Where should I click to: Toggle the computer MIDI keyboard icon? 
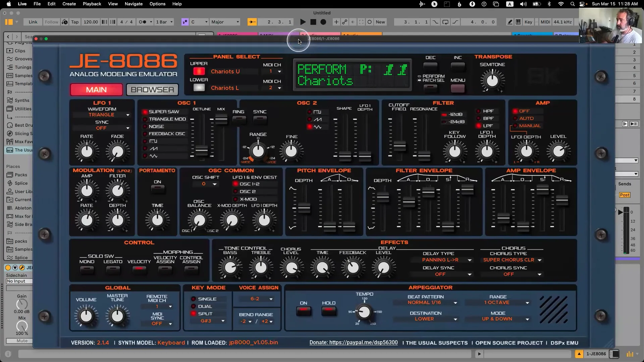518,22
